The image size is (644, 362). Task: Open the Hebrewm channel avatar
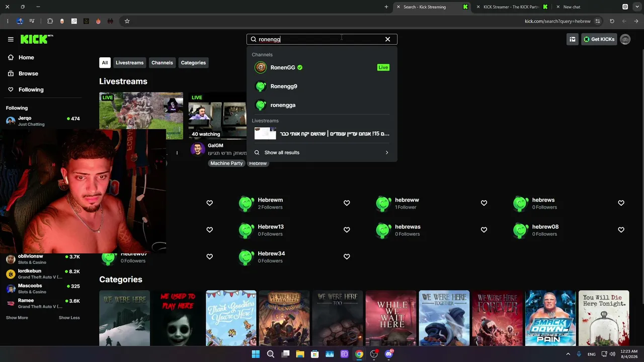click(246, 203)
